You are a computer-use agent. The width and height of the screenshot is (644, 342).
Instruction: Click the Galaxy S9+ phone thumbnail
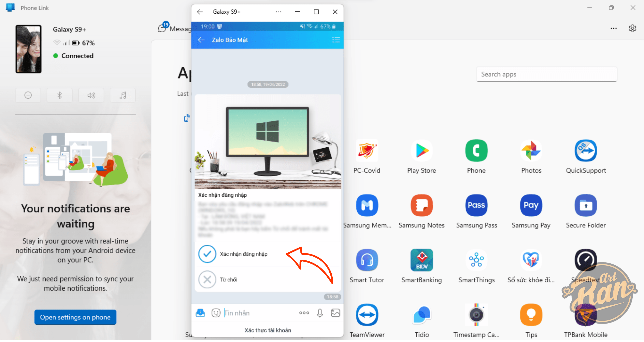pyautogui.click(x=28, y=49)
